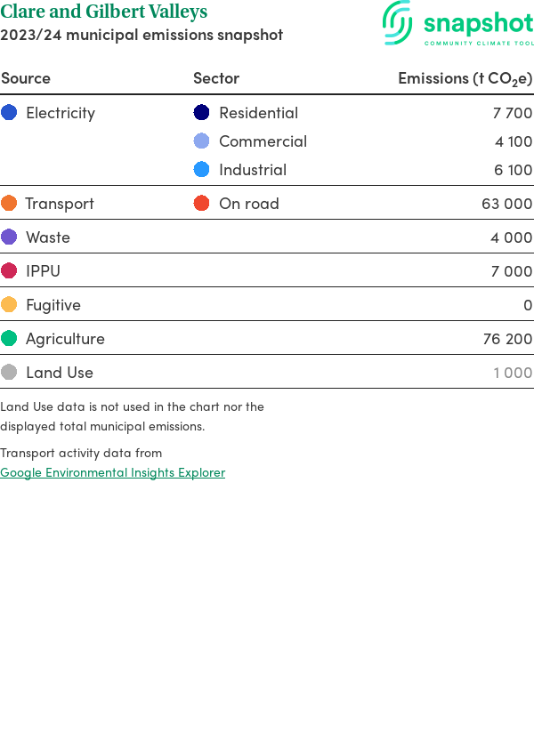Image resolution: width=534 pixels, height=756 pixels.
Task: Click the Snapshot Community Climate Tool logo
Action: coord(458,23)
